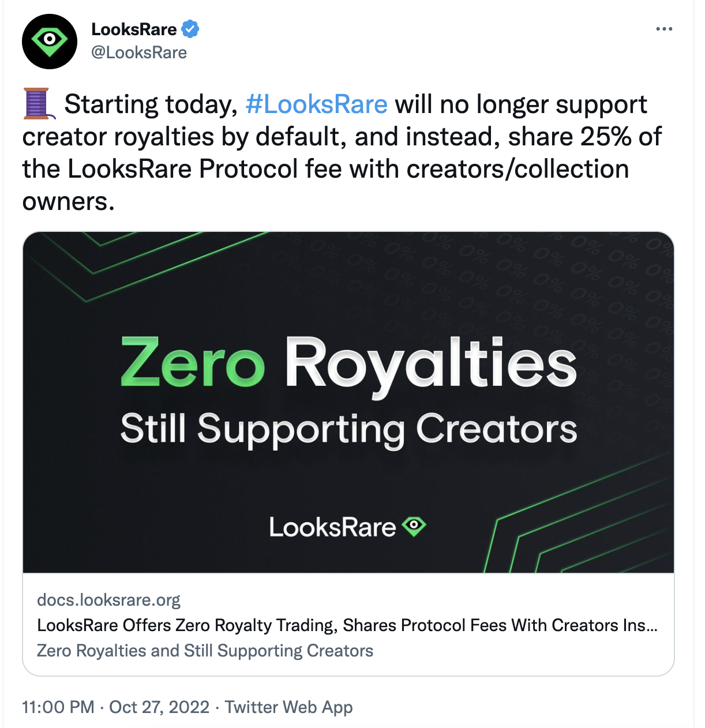Click the LooksRare display name
This screenshot has height=728, width=705.
coord(134,29)
